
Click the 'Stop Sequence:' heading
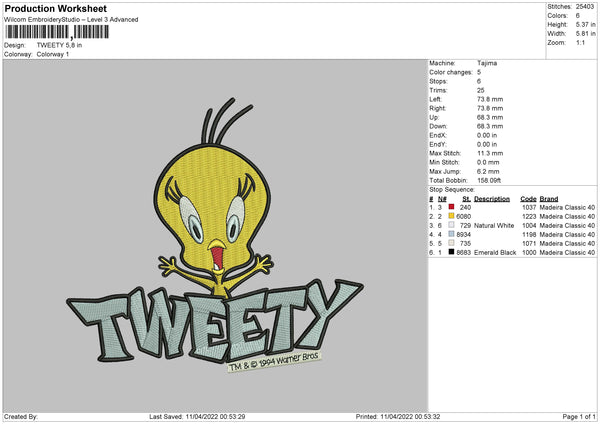click(452, 190)
